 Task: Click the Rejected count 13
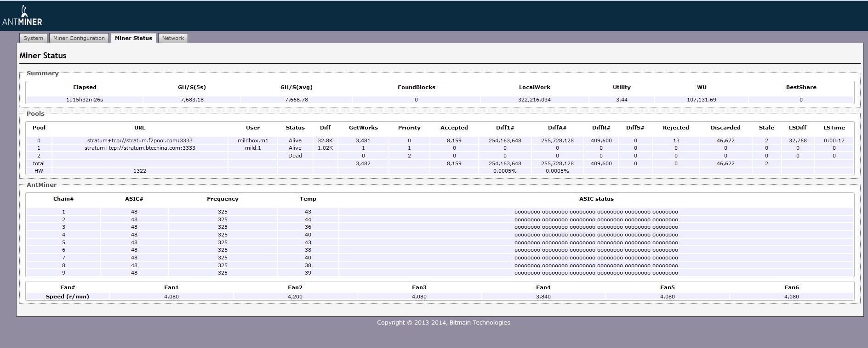tap(676, 140)
